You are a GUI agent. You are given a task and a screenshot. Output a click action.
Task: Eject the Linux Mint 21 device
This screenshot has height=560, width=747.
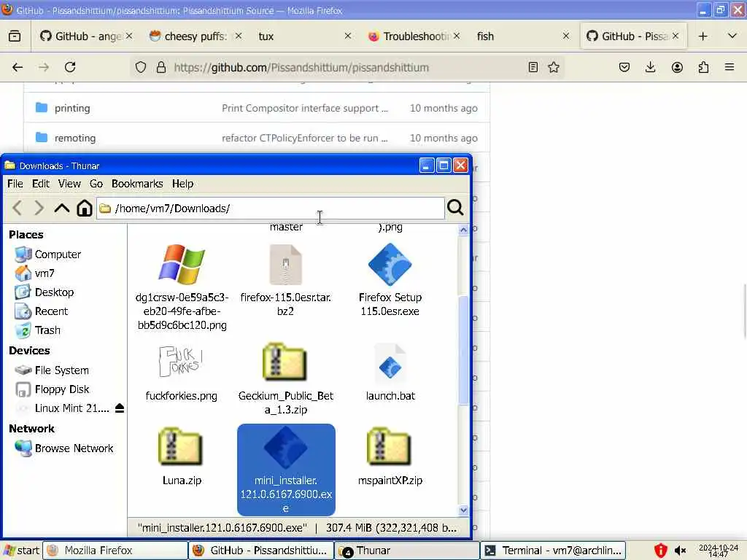[120, 408]
